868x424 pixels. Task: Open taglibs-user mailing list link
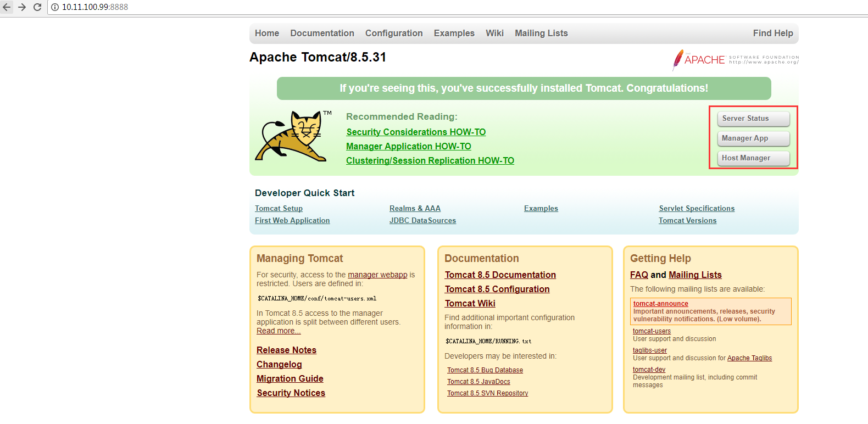tap(650, 350)
